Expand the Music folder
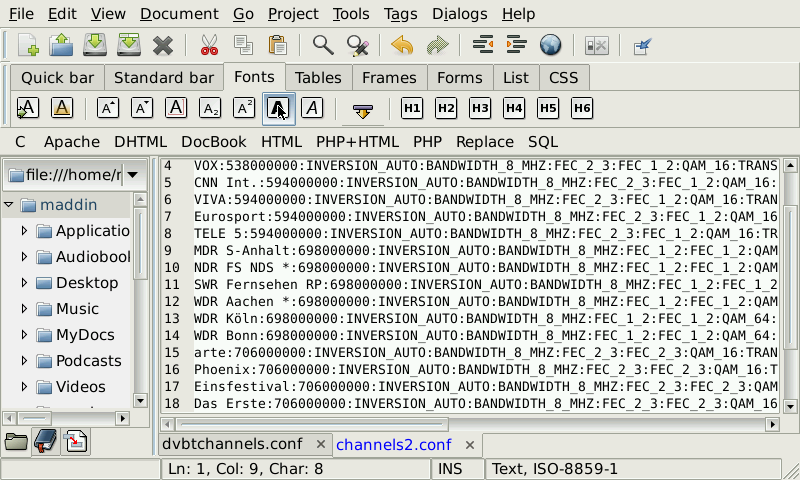The height and width of the screenshot is (480, 800). (23, 309)
